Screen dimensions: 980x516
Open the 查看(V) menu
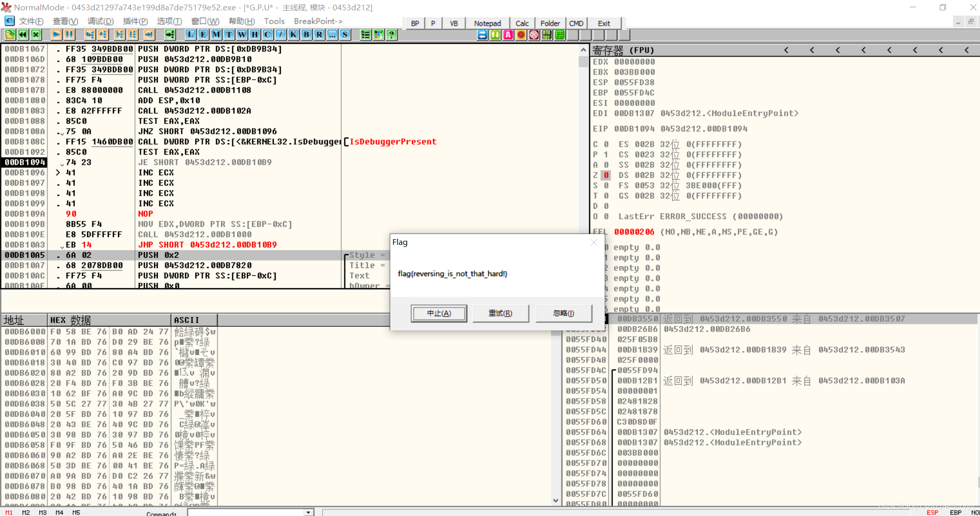[65, 21]
